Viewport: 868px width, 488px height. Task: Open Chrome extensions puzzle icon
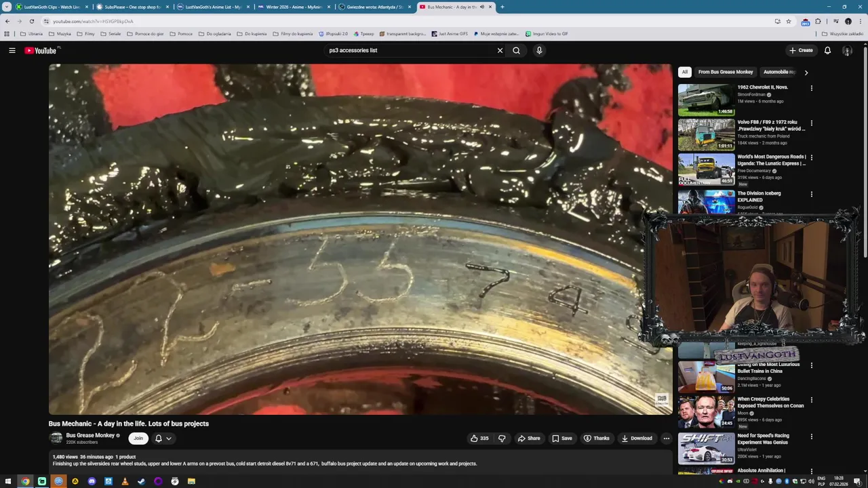[x=818, y=21]
